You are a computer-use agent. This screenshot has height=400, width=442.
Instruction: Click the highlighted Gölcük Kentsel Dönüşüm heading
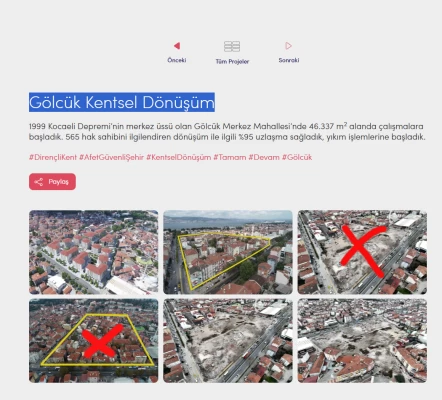(122, 102)
